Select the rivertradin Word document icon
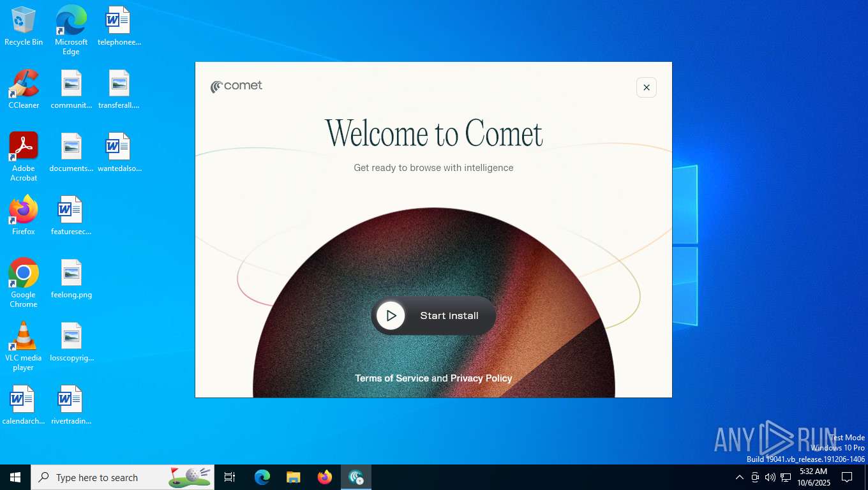868x490 pixels. coord(71,405)
